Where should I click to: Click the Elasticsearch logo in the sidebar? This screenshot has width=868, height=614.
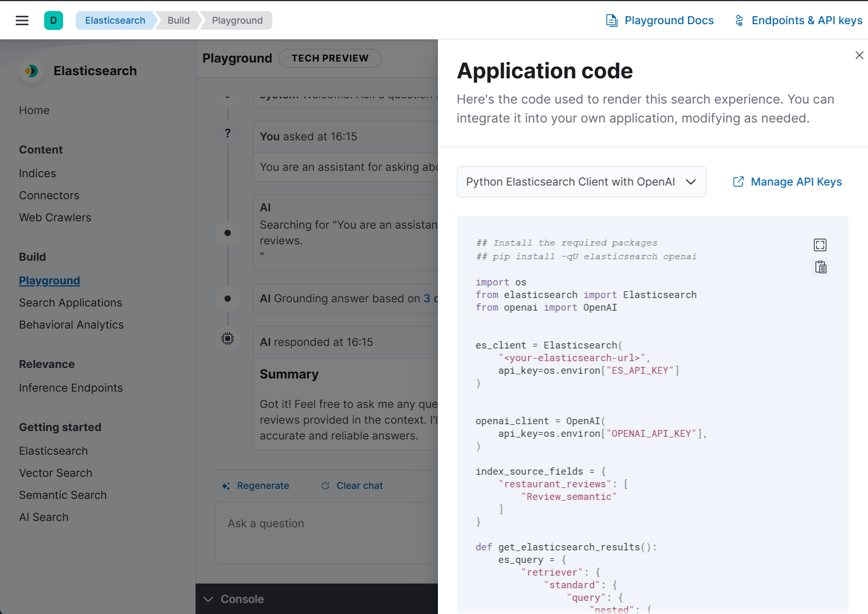click(x=32, y=71)
